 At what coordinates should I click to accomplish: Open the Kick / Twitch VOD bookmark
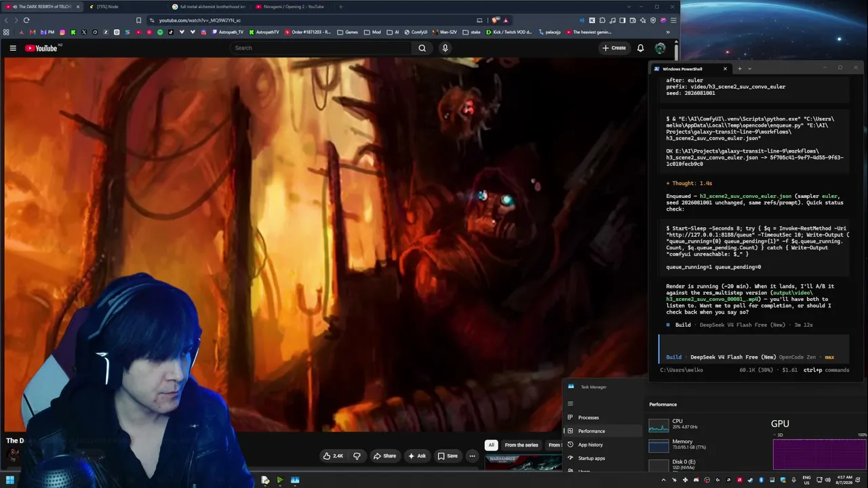[x=509, y=32]
